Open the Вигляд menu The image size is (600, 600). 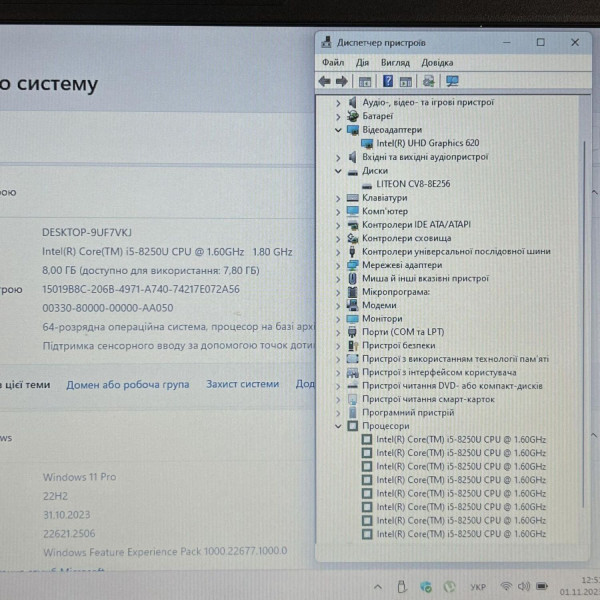(395, 62)
